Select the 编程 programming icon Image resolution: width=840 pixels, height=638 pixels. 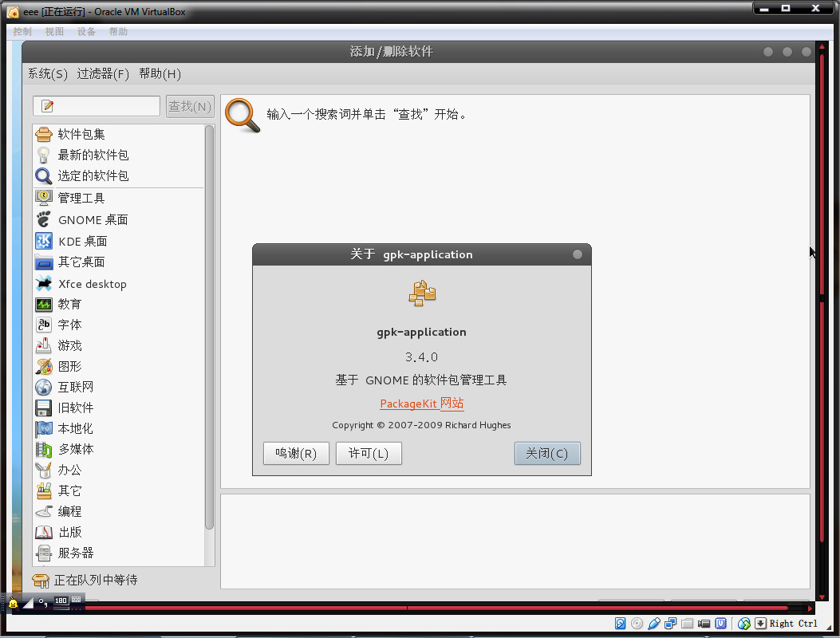pos(43,511)
